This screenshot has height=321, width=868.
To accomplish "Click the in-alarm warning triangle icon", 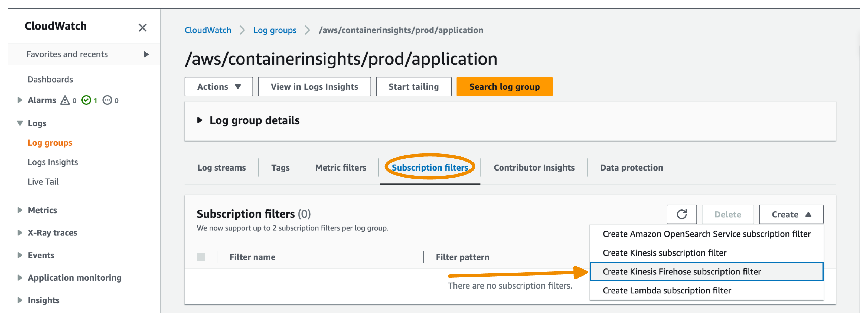I will coord(65,100).
